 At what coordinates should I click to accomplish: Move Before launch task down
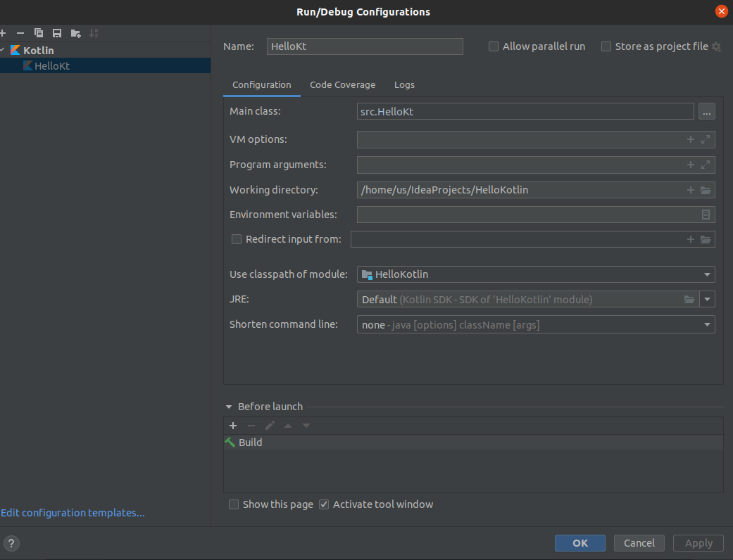306,426
